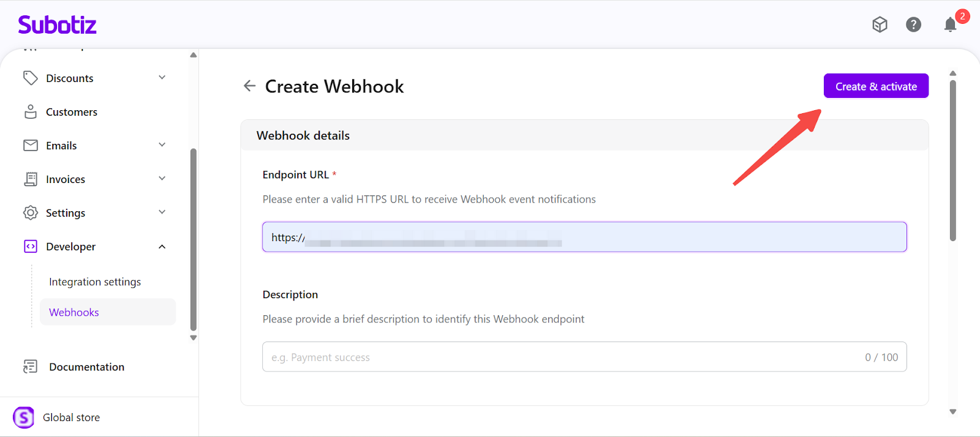Expand the Invoices submenu chevron
Viewport: 980px width, 437px height.
coord(162,179)
